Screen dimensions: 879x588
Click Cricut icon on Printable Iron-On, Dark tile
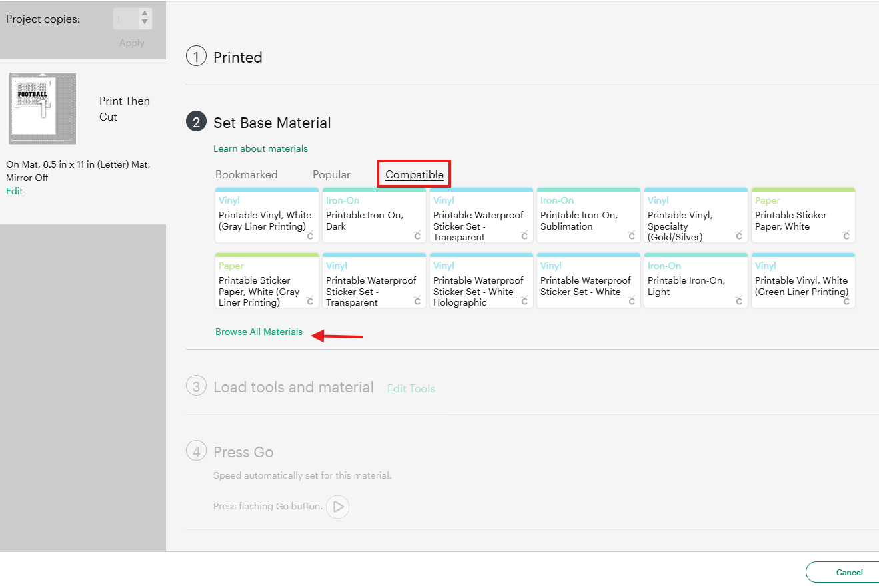pyautogui.click(x=418, y=235)
